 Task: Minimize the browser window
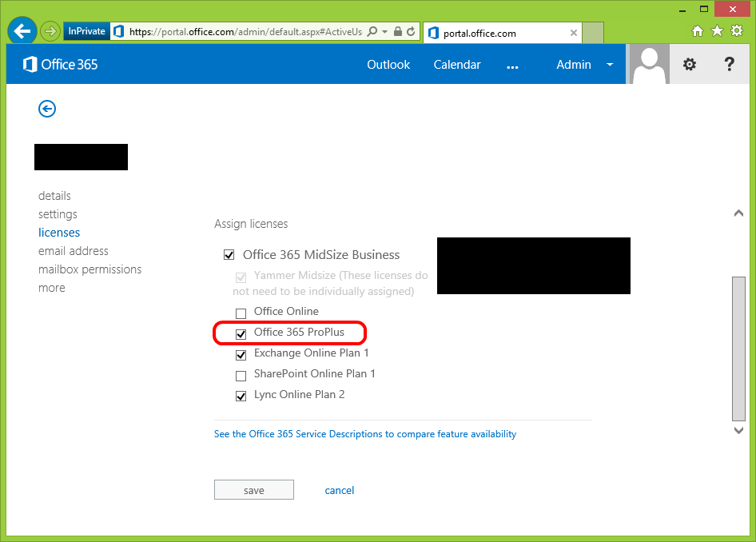click(682, 10)
